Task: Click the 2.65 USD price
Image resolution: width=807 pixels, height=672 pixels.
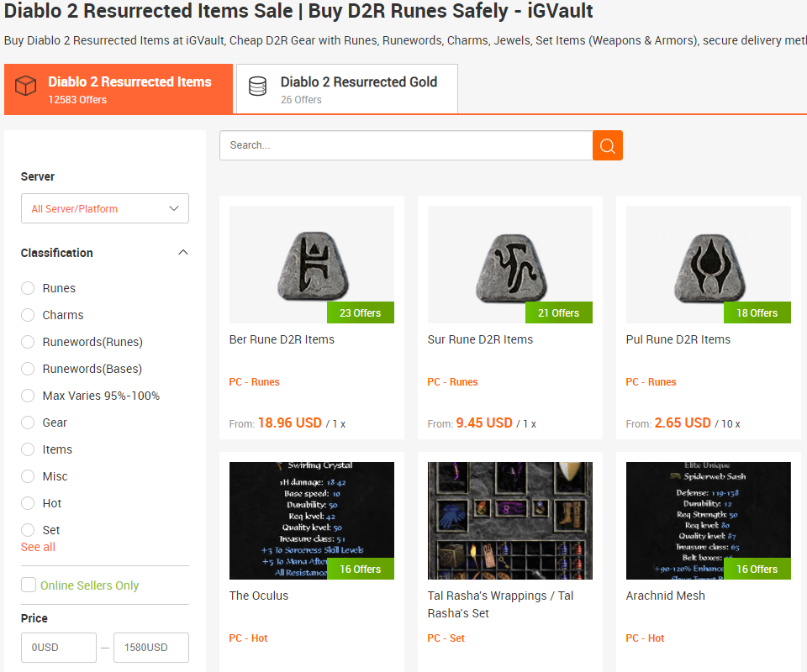Action: coord(683,423)
